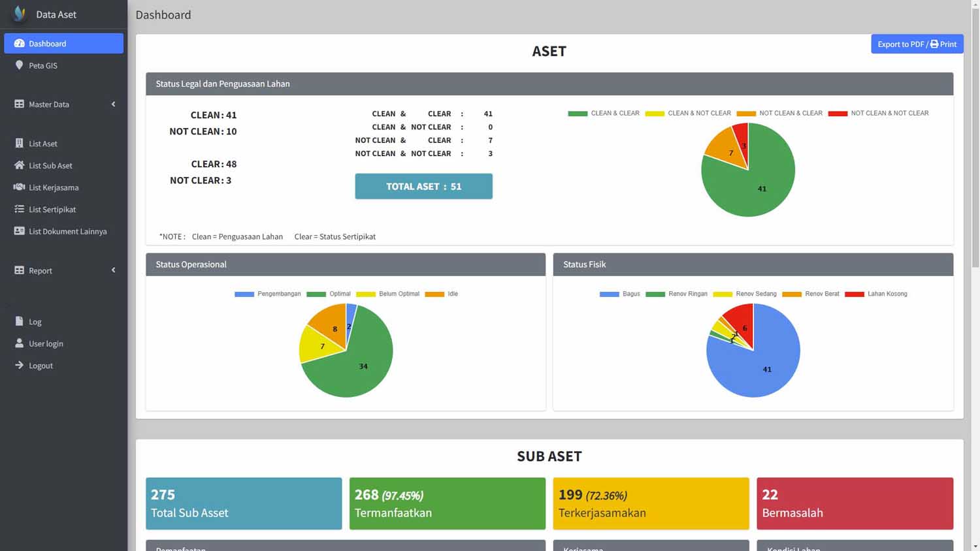Image resolution: width=980 pixels, height=551 pixels.
Task: Expand the Report submenu chevron
Action: (113, 270)
